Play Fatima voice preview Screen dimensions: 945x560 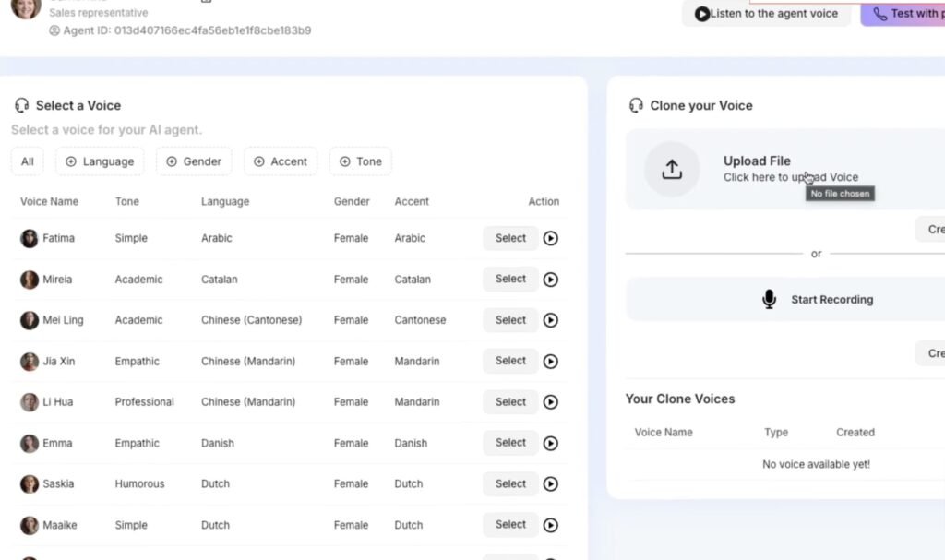[551, 238]
